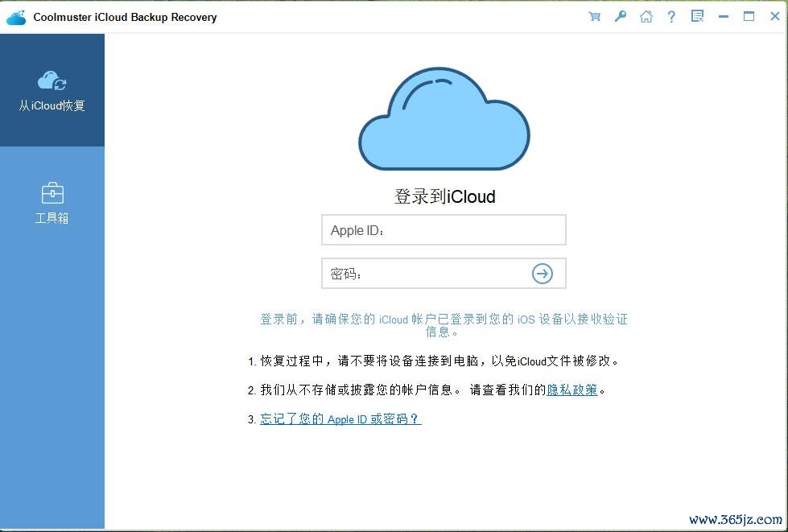Click the arrow sign-in button
This screenshot has height=532, width=788.
pyautogui.click(x=543, y=274)
